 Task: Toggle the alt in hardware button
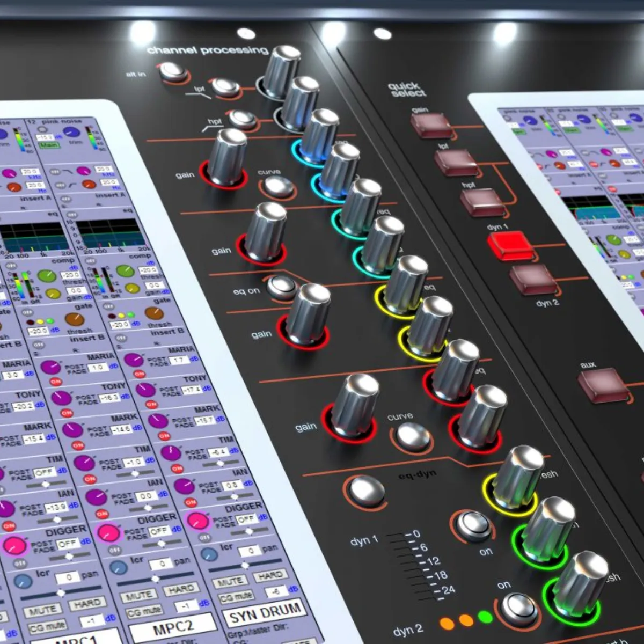tap(173, 71)
